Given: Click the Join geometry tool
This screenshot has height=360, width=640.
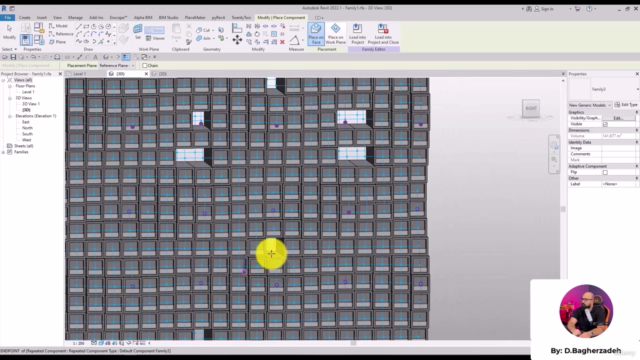Looking at the screenshot, I should [203, 38].
